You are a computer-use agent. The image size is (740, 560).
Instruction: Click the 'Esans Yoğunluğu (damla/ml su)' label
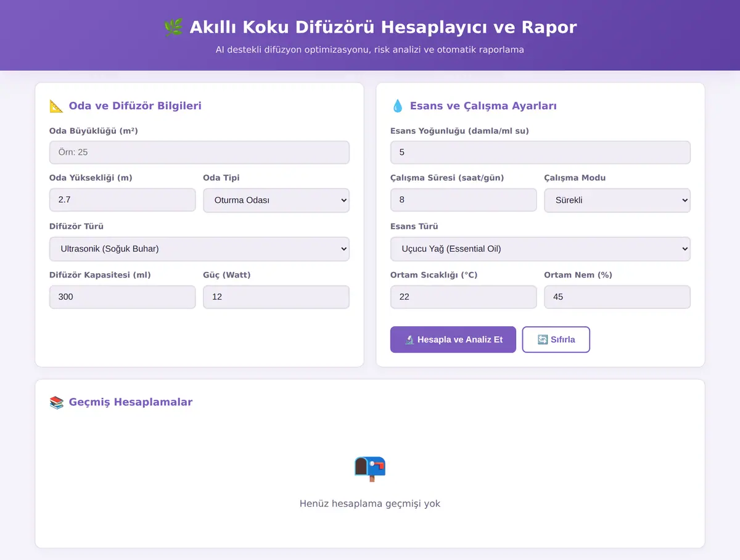[459, 131]
